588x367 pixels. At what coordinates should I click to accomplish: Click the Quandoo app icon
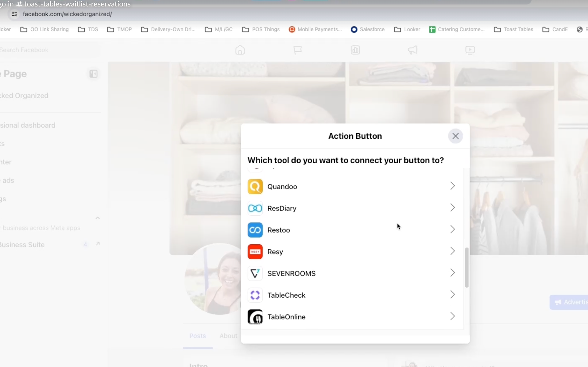point(255,187)
